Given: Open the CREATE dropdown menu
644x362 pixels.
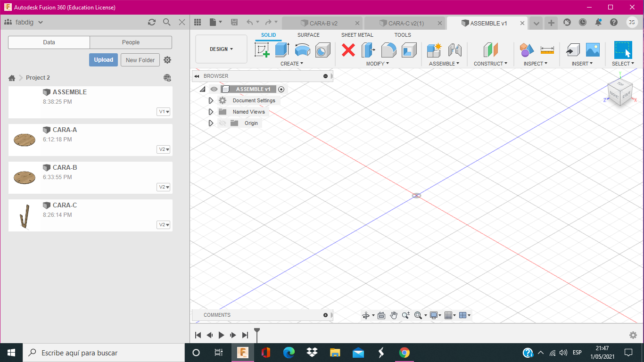Looking at the screenshot, I should click(292, 64).
